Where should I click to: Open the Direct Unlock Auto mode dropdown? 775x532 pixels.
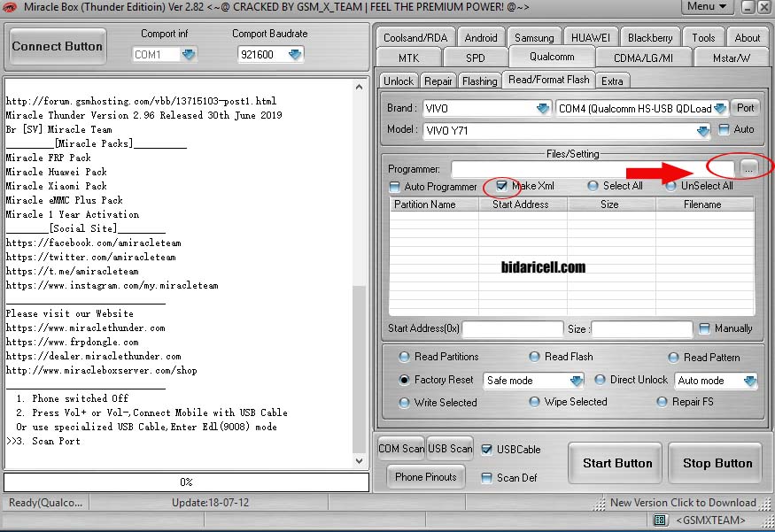click(750, 381)
